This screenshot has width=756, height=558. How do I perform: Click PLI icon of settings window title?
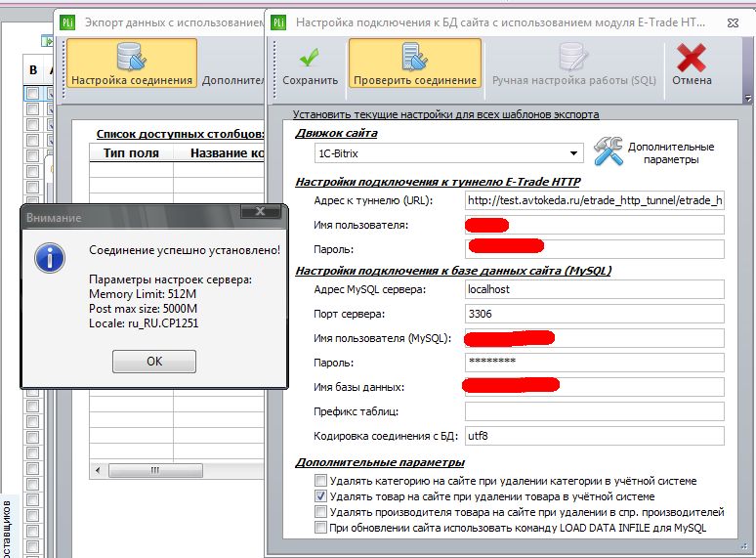pyautogui.click(x=278, y=22)
